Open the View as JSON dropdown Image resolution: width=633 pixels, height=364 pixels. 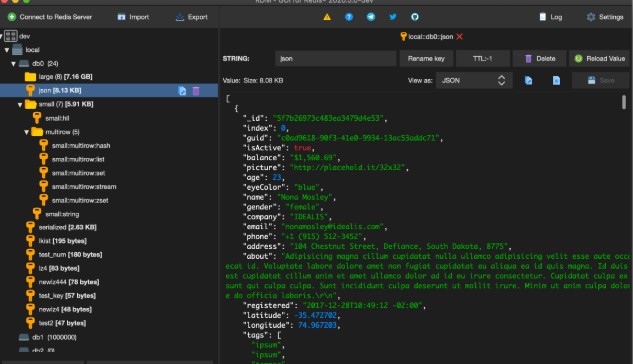[474, 80]
